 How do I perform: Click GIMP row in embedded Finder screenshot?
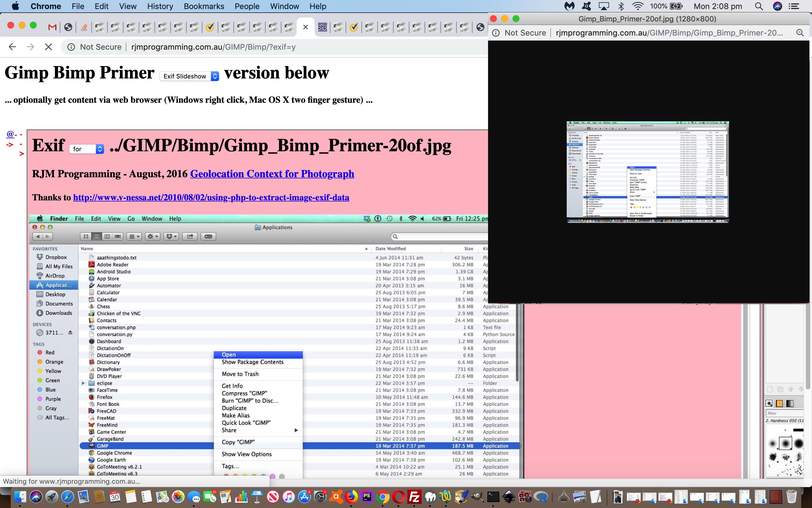tap(299, 446)
